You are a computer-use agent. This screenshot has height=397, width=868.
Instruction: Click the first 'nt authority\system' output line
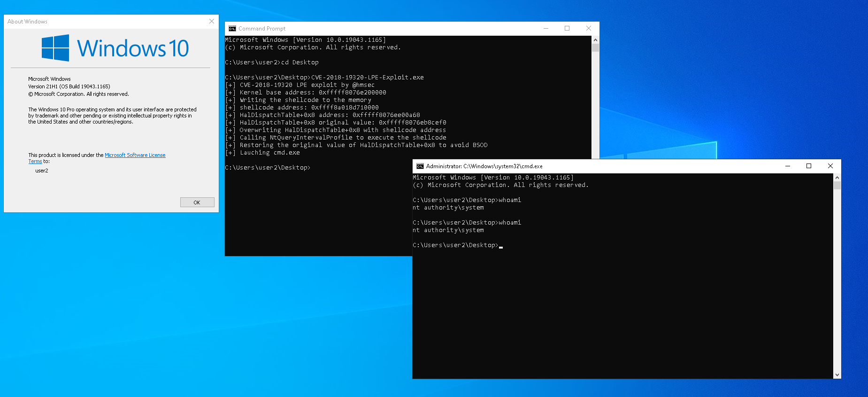coord(448,208)
